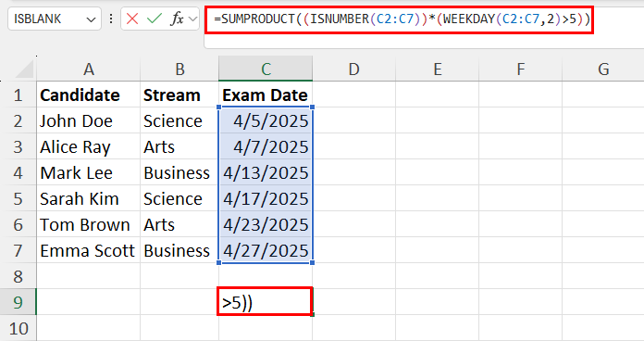Select row 1 header
Screen dimensions: 644x341
19,95
